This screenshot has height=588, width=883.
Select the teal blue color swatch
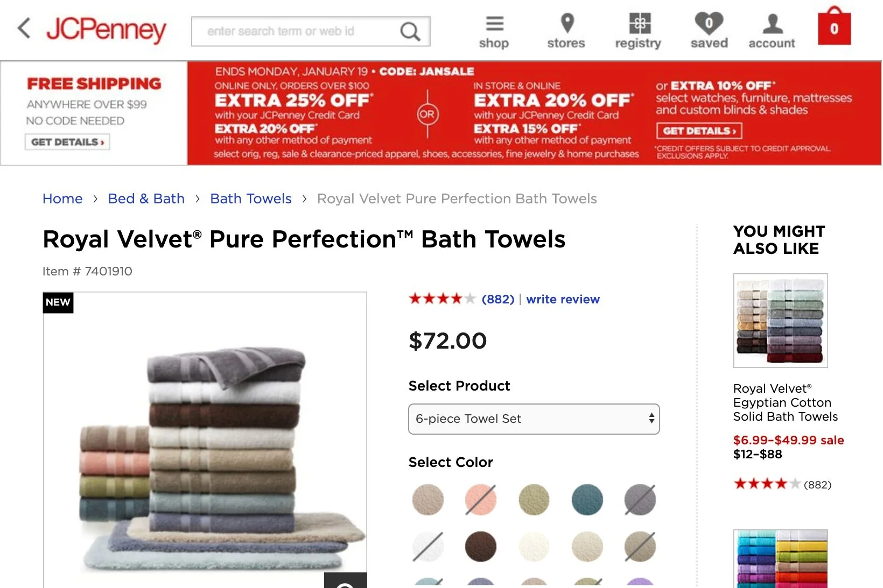point(587,500)
